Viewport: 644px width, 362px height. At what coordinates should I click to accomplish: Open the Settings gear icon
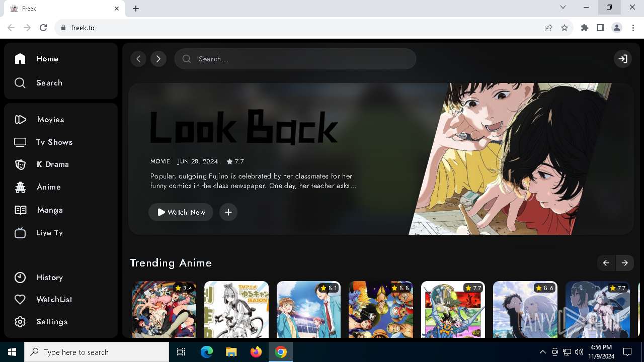click(20, 322)
